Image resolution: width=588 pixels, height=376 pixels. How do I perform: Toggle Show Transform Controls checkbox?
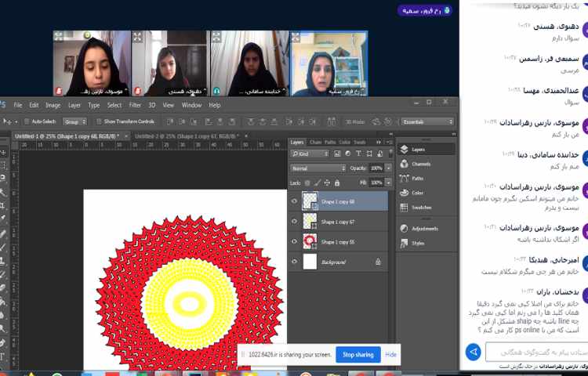[x=99, y=121]
